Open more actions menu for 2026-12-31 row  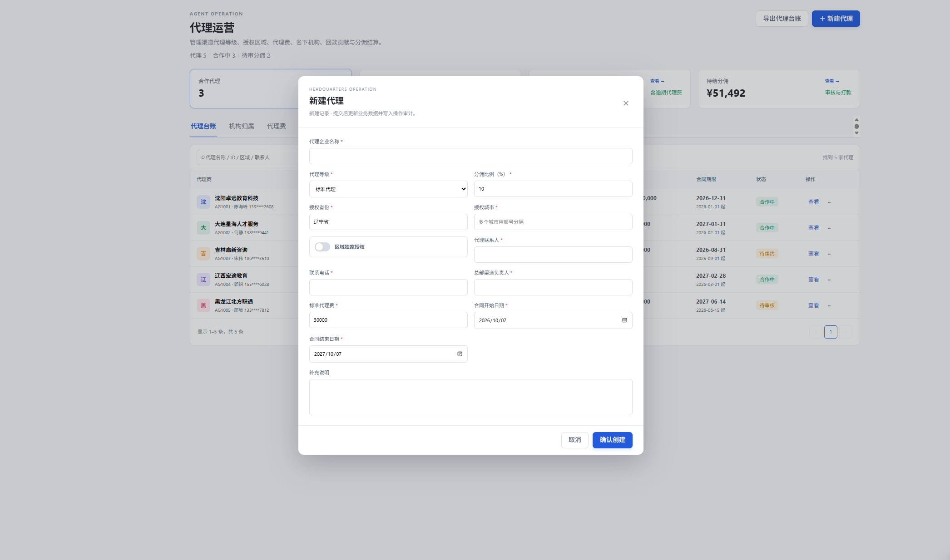tap(829, 202)
